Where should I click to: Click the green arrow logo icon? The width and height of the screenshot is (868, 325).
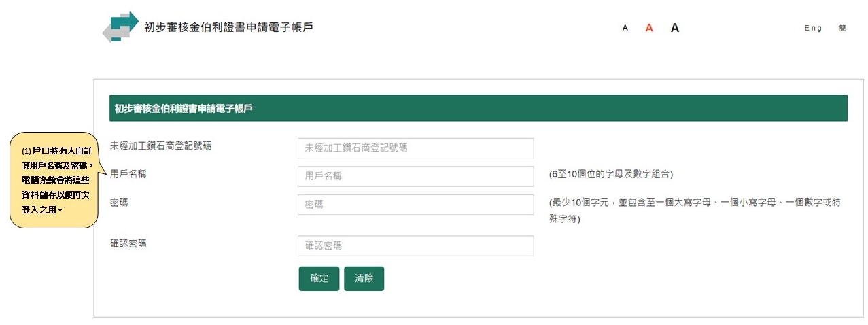click(120, 27)
